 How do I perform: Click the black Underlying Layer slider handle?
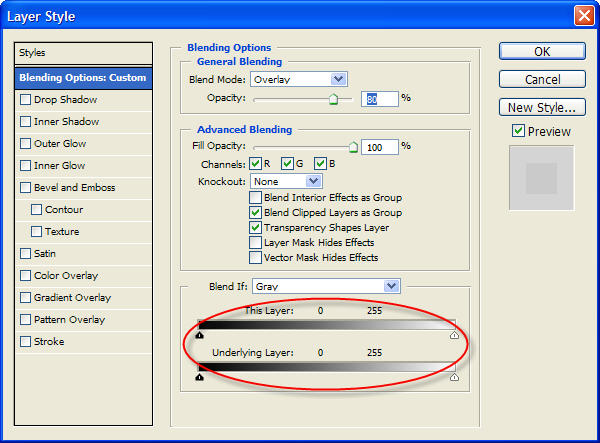coord(200,377)
